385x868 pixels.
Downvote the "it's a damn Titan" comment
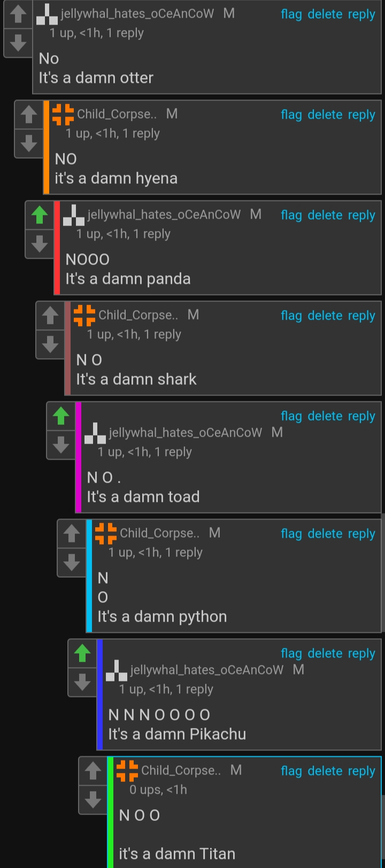click(93, 800)
